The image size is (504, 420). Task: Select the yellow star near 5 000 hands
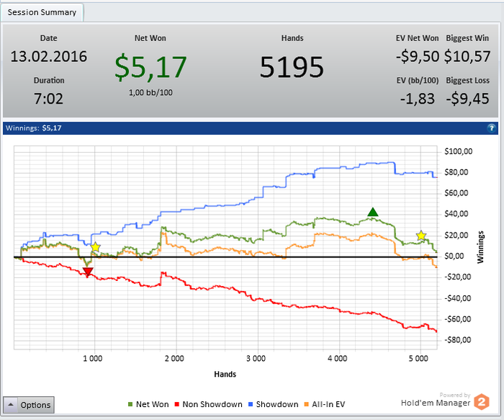click(x=421, y=236)
